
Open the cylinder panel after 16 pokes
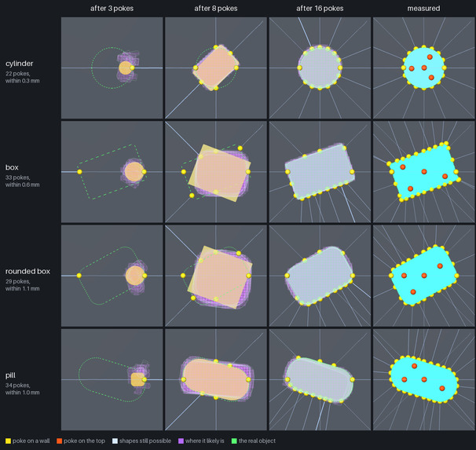tap(320, 68)
